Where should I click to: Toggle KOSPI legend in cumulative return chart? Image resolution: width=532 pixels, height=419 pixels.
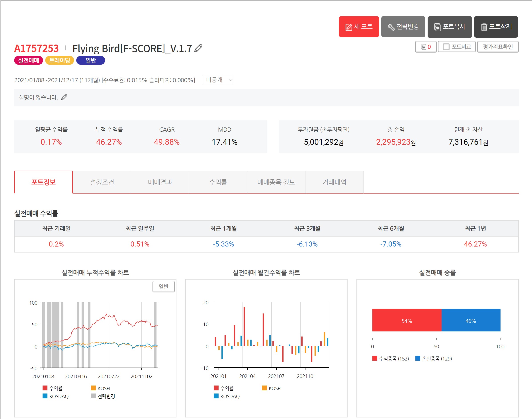pos(101,388)
